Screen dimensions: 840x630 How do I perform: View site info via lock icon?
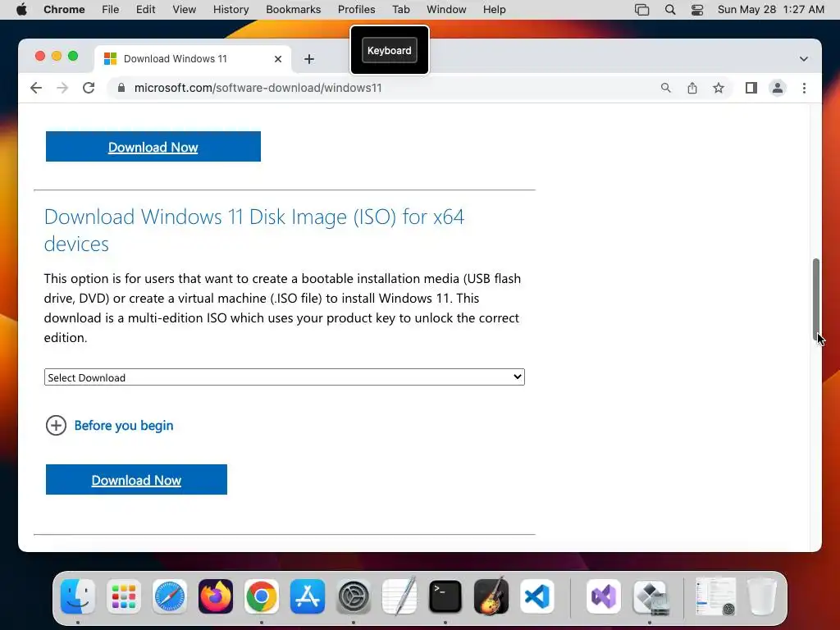(x=121, y=88)
